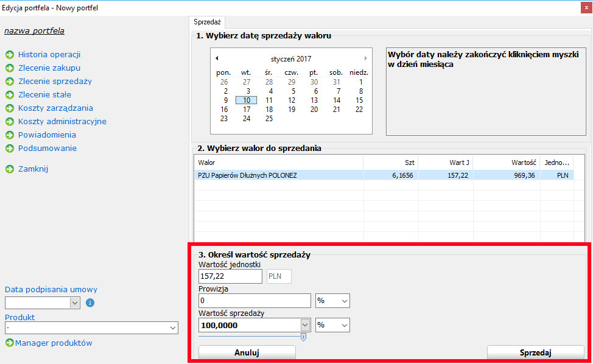Open Zlecenie sprzedaży from sidebar
The image size is (593, 364).
tap(55, 82)
